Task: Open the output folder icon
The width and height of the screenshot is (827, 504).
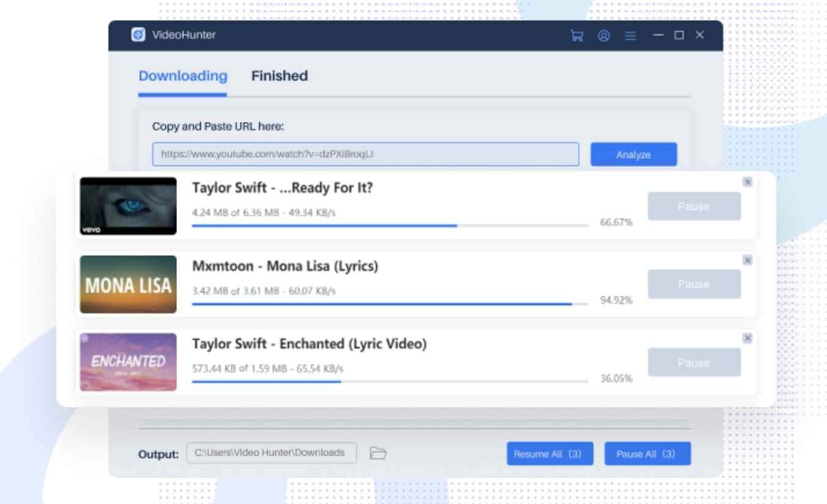Action: [378, 453]
